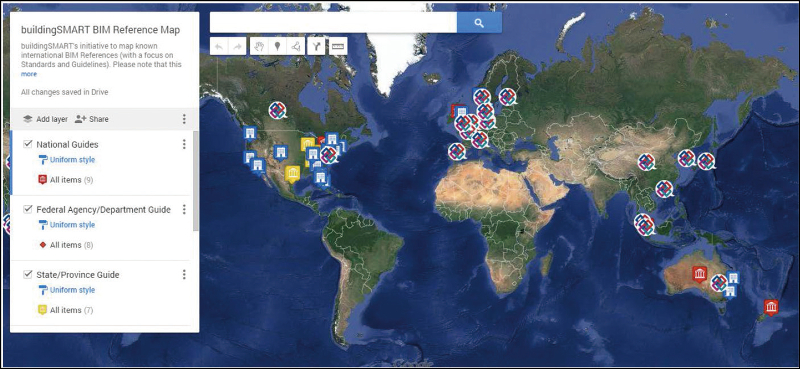Toggle the State/Province Guide layer checkbox
This screenshot has height=369, width=800.
pyautogui.click(x=28, y=275)
